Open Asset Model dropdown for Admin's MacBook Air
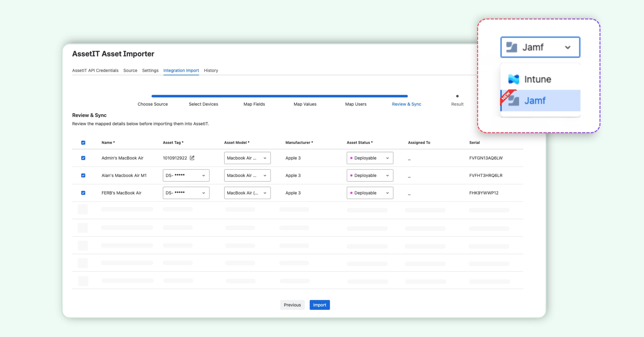Viewport: 644px width, 337px height. pyautogui.click(x=247, y=158)
